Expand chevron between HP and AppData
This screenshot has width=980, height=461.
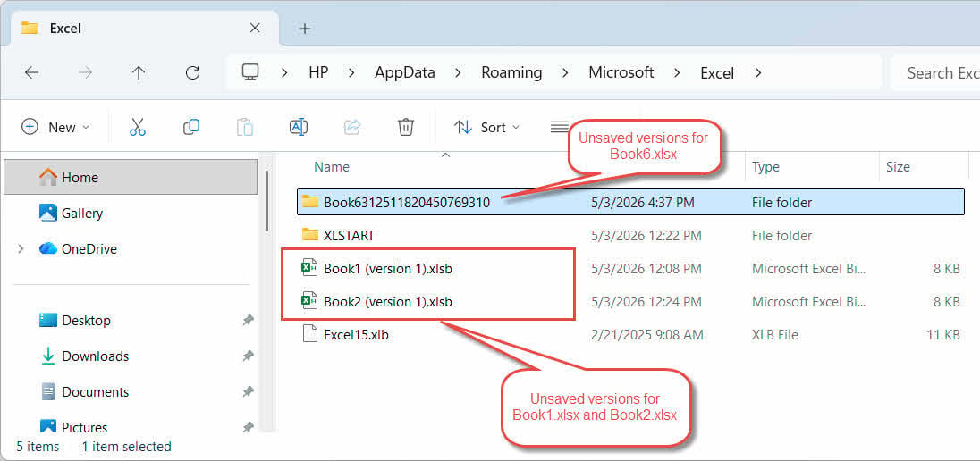351,73
